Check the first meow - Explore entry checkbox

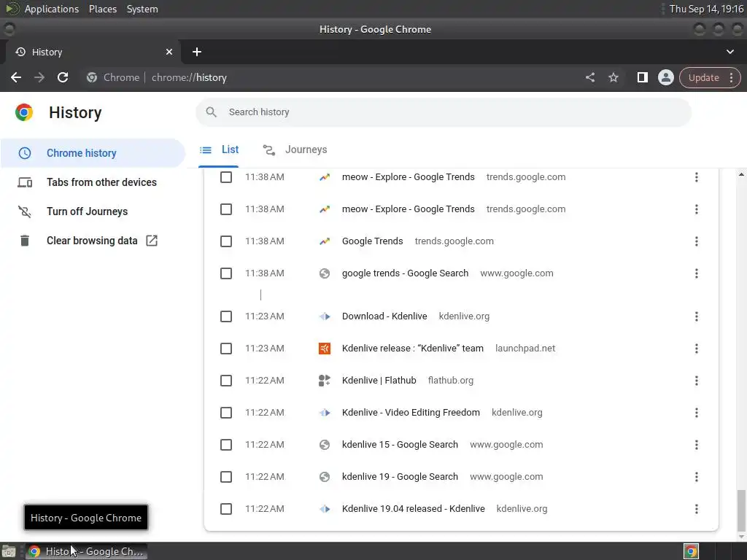(226, 177)
